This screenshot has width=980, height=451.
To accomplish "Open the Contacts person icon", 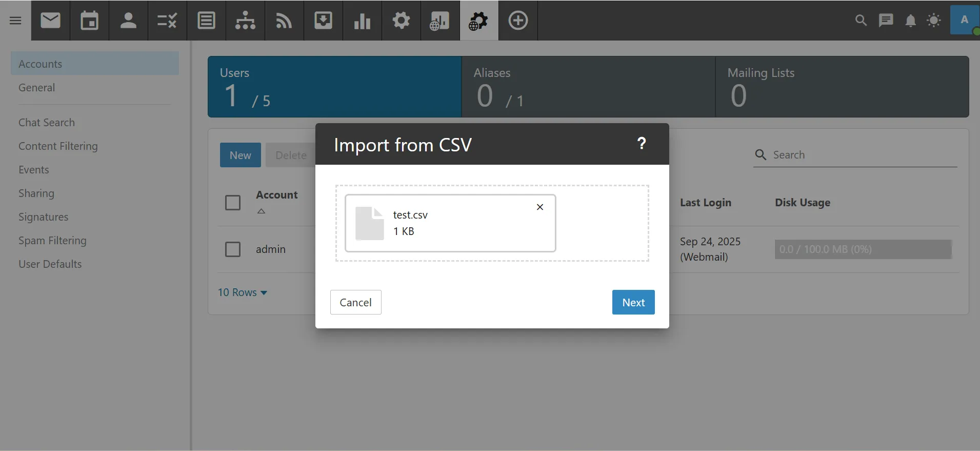I will coord(128,21).
